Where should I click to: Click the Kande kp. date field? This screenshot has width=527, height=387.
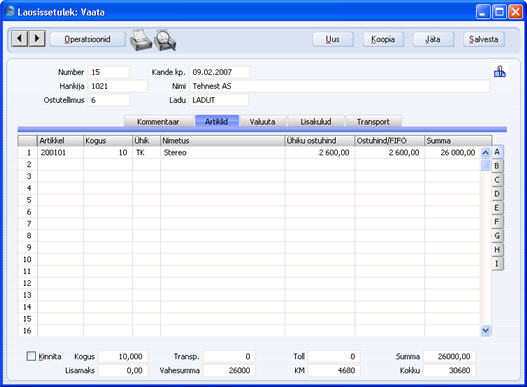[x=219, y=72]
